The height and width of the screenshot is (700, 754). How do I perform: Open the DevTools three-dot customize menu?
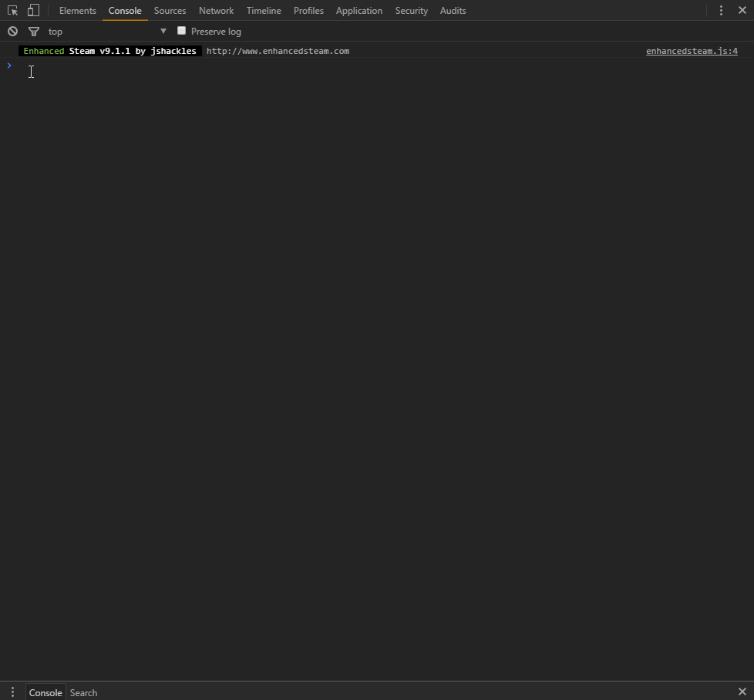721,10
